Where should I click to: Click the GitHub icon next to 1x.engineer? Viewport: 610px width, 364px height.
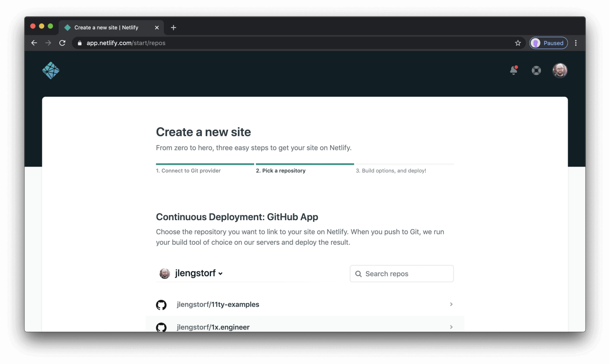pyautogui.click(x=161, y=327)
